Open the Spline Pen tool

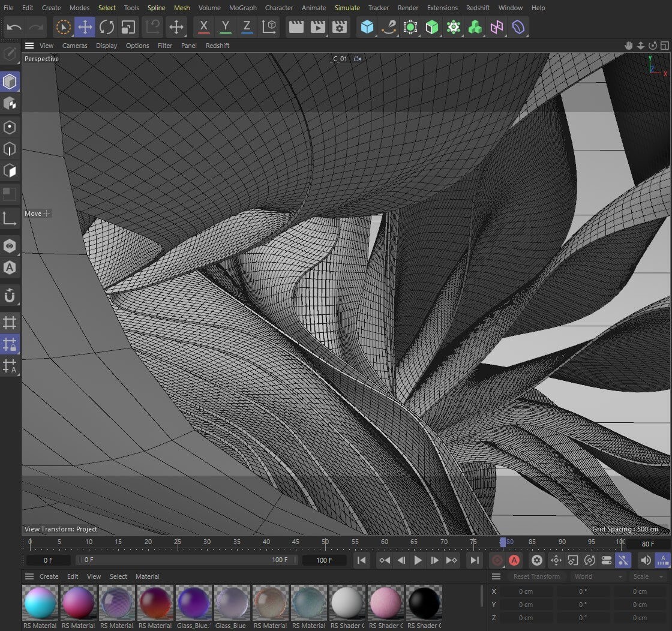(389, 27)
